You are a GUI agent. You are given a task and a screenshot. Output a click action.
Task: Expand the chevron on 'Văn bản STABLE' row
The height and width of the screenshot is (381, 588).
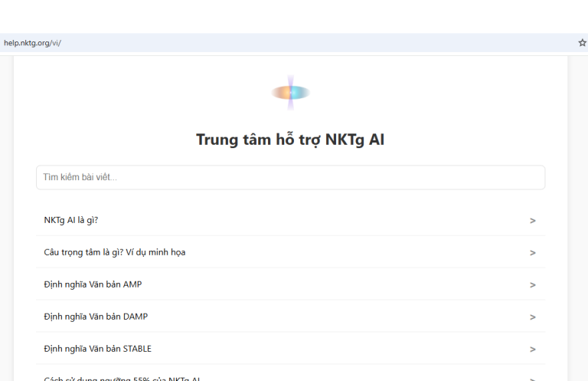coord(533,350)
